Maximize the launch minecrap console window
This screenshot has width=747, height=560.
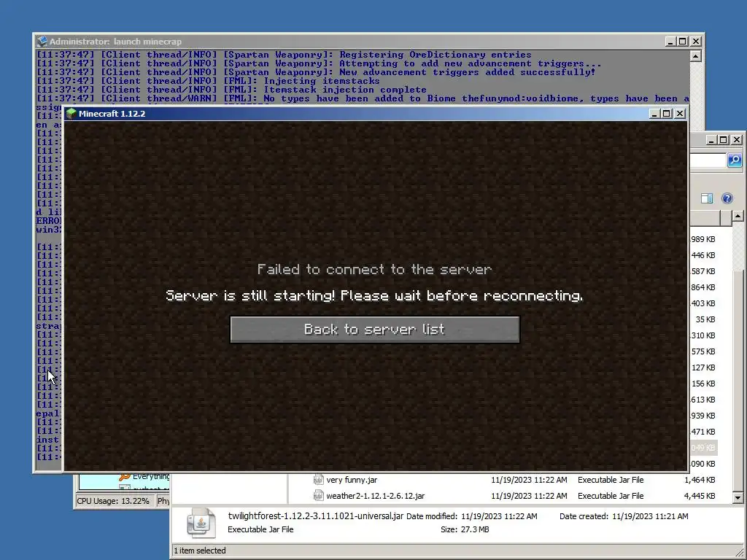pos(683,42)
